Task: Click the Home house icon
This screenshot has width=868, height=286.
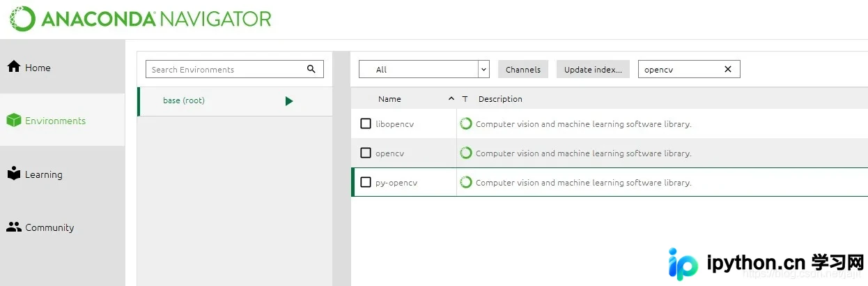Action: [13, 67]
